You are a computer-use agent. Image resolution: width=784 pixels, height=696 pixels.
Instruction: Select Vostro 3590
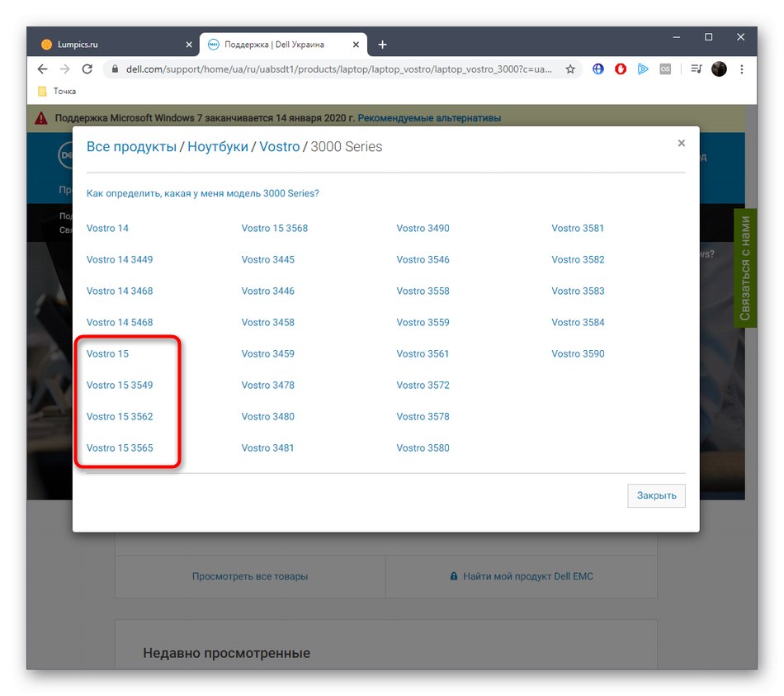point(578,353)
